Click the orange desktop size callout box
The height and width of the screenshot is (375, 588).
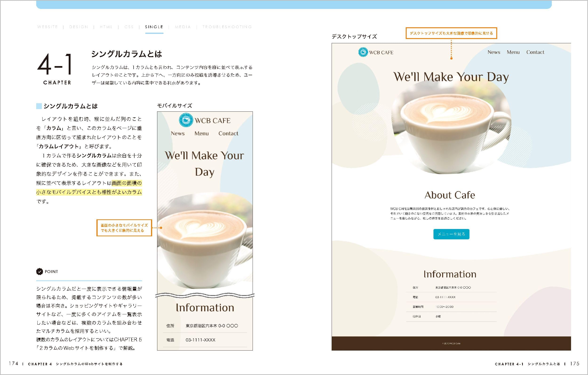point(451,33)
